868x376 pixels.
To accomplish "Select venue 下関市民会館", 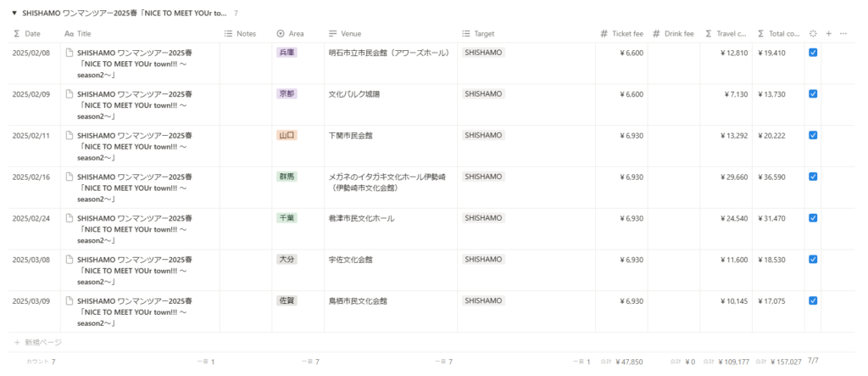I will tap(350, 135).
